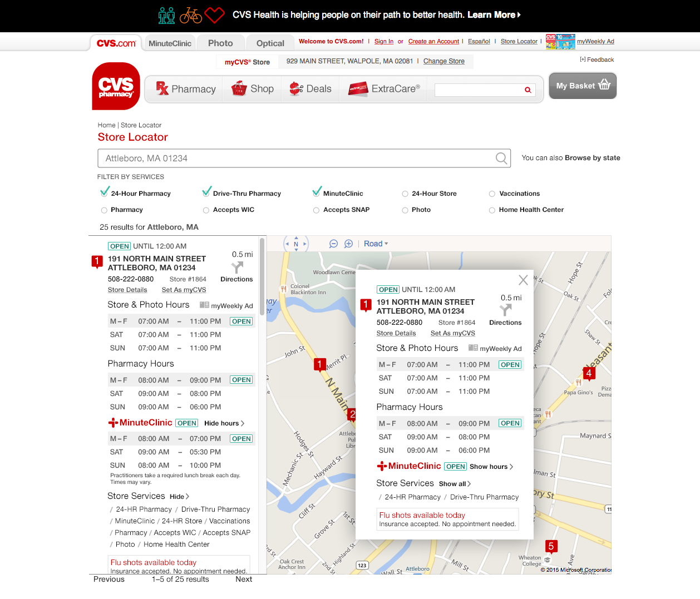Viewport: 700px width, 599px height.
Task: Open the Shop menu
Action: coord(253,89)
